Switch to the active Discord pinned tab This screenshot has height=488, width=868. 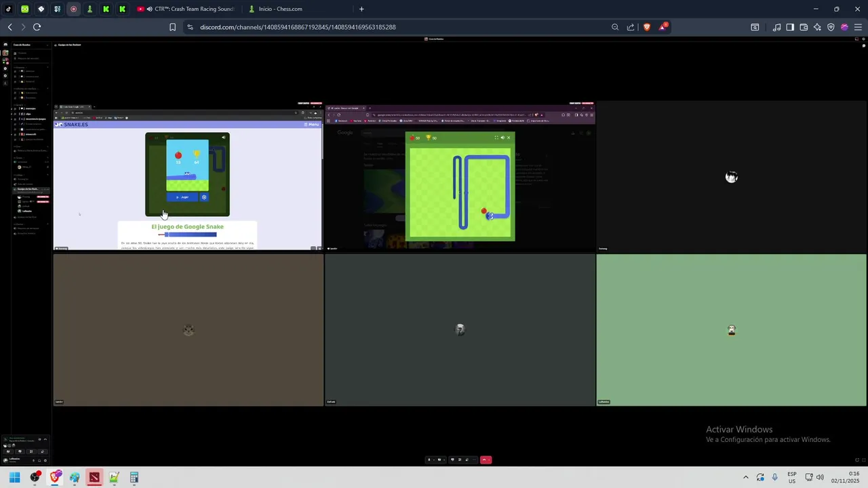click(73, 9)
